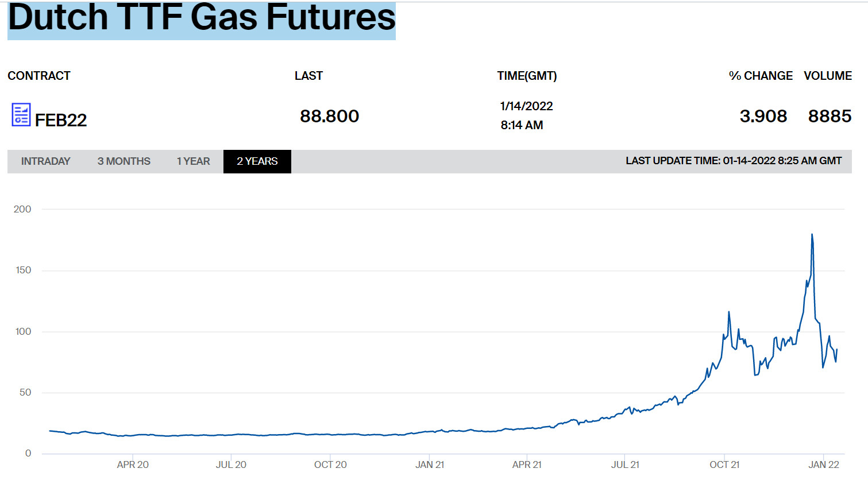
Task: Click the VOLUME column header
Action: point(827,76)
